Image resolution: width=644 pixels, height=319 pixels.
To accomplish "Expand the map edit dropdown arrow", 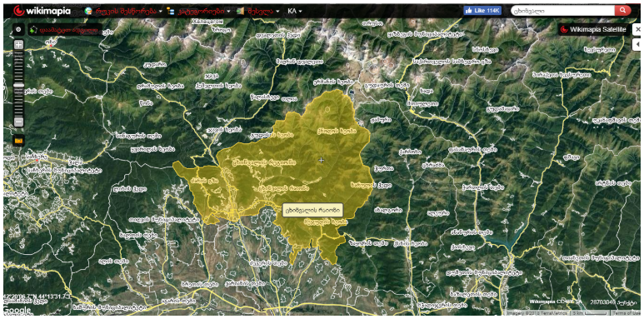I will (160, 12).
